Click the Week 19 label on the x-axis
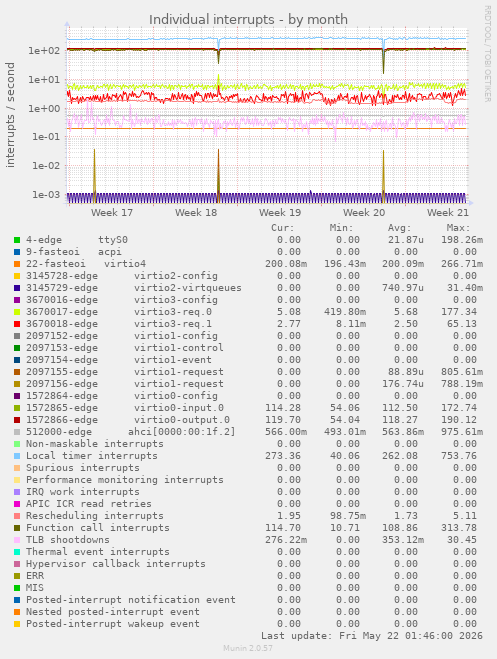 (x=280, y=213)
